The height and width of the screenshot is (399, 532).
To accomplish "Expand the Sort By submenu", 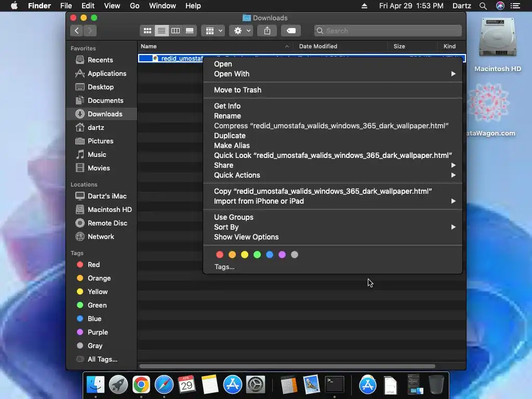I will click(x=332, y=227).
